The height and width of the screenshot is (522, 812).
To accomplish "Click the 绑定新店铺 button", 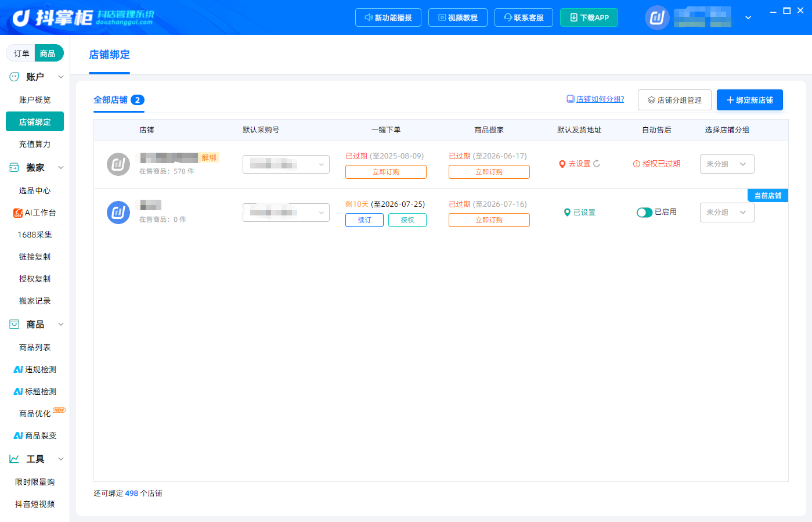I will coord(749,100).
